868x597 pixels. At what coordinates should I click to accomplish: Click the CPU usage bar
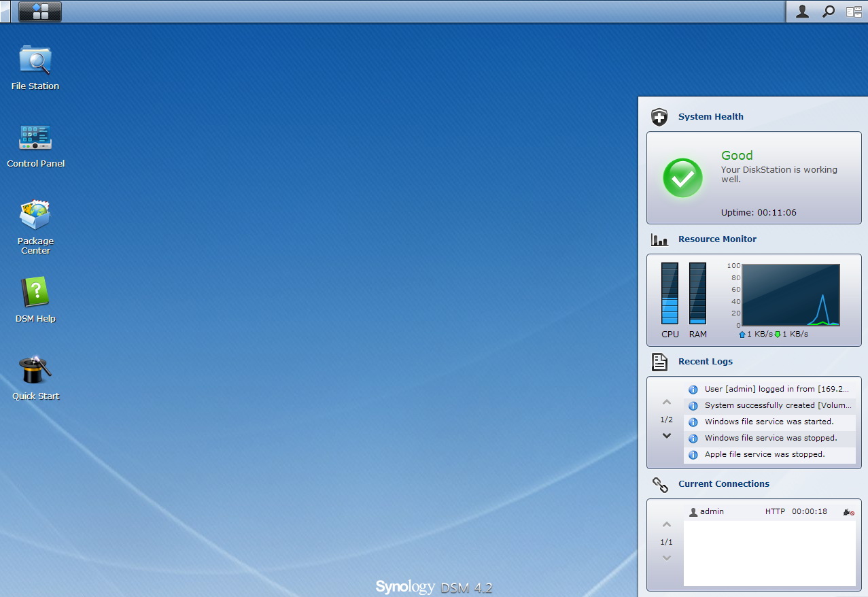670,293
